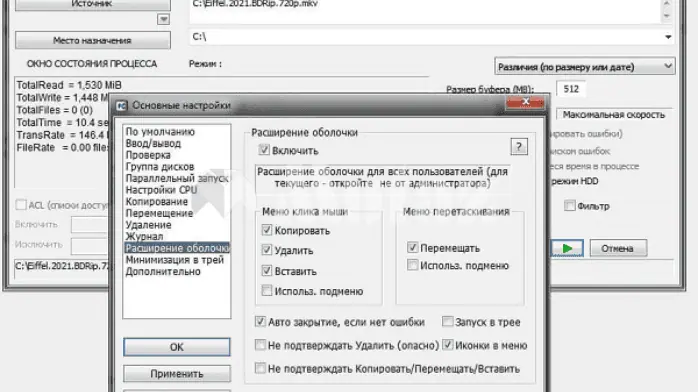Click the TotalRead = 1,530 MiB line
Screen dimensions: 698x392
click(69, 85)
